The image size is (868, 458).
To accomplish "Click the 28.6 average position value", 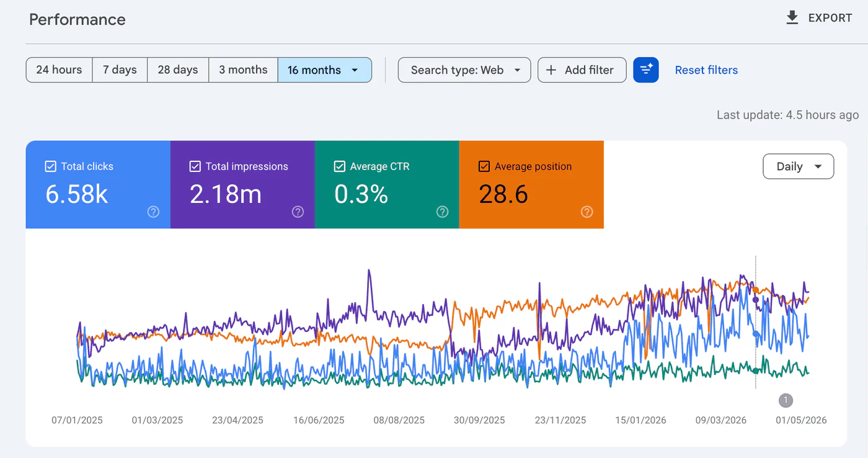I will pos(503,194).
